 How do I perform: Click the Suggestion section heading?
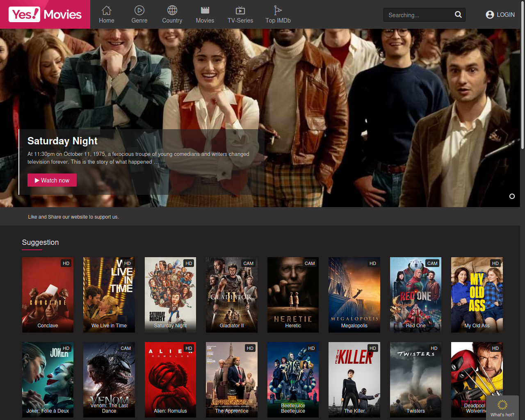(x=40, y=242)
